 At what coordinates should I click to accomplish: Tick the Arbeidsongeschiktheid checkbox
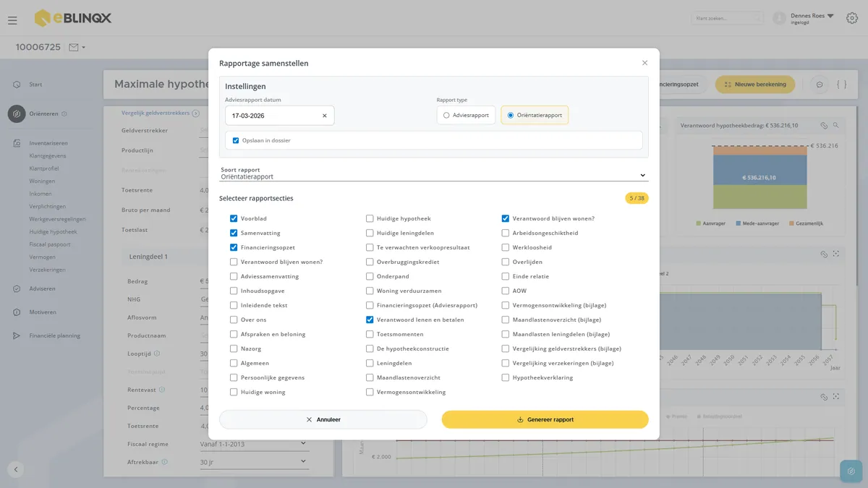pyautogui.click(x=506, y=233)
